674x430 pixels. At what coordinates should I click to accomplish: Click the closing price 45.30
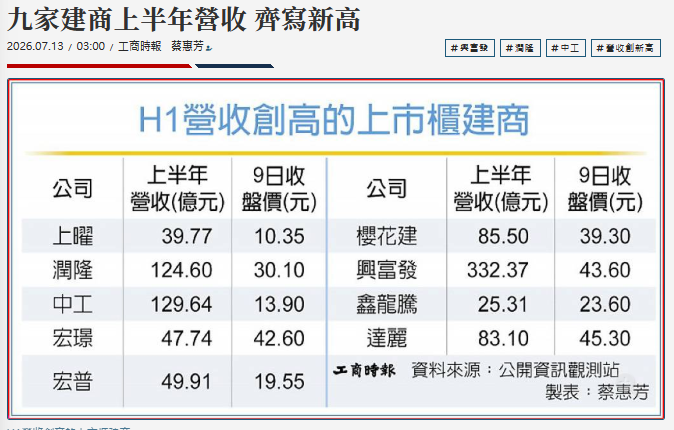pos(605,338)
